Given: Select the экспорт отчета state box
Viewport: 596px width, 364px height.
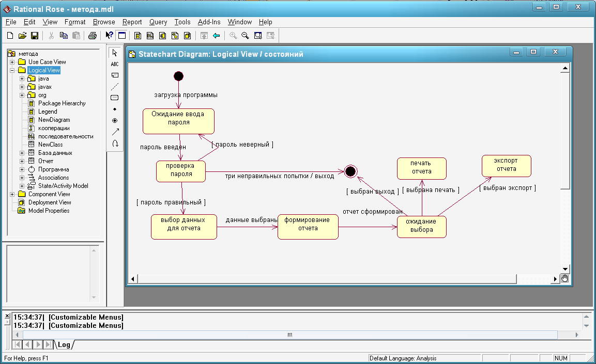Looking at the screenshot, I should 506,166.
